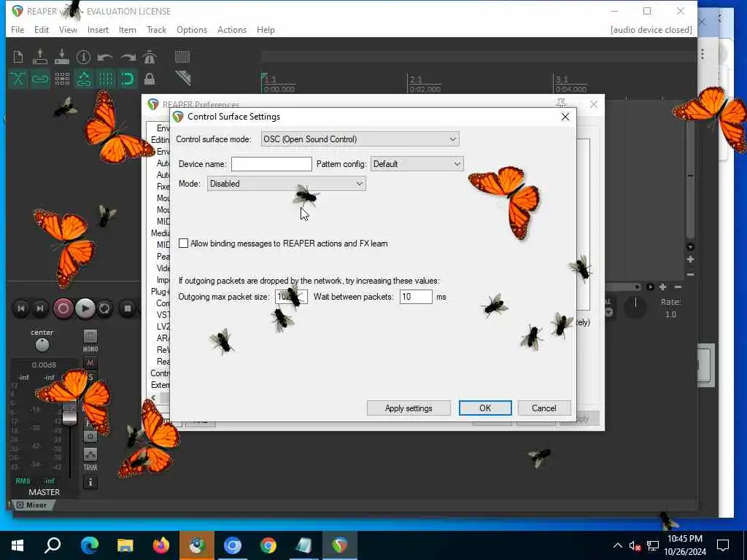Click the Stop transport button
747x560 pixels.
coord(128,308)
